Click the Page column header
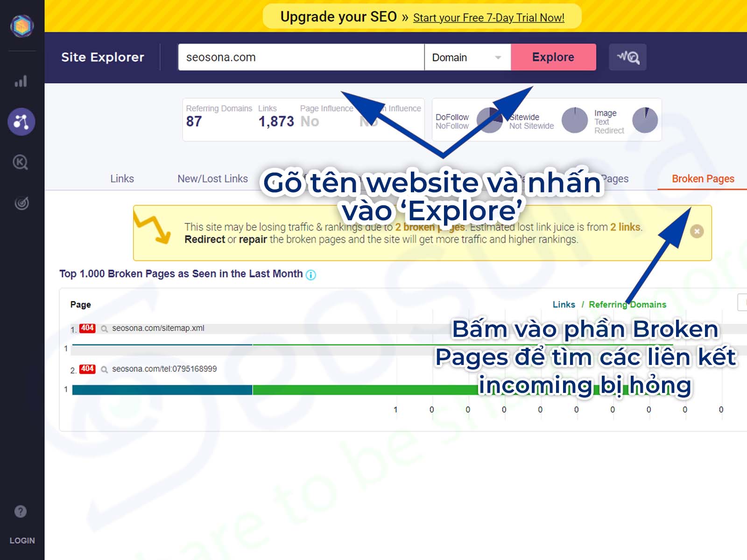Viewport: 747px width, 560px height. coord(80,304)
